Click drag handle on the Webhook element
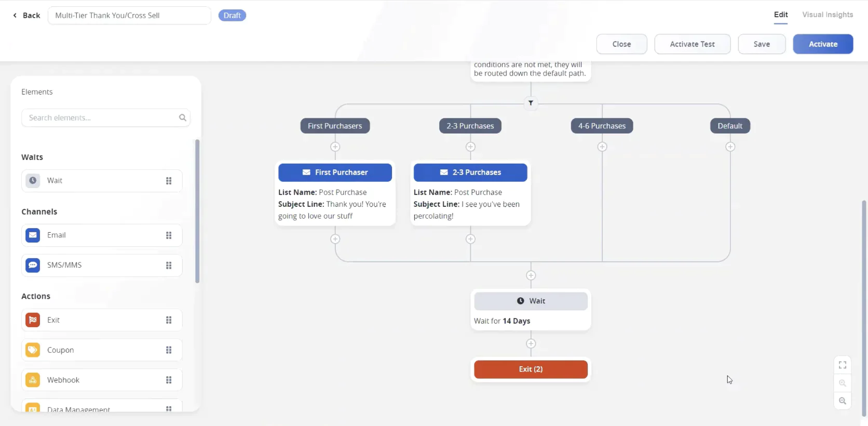868x426 pixels. point(169,380)
